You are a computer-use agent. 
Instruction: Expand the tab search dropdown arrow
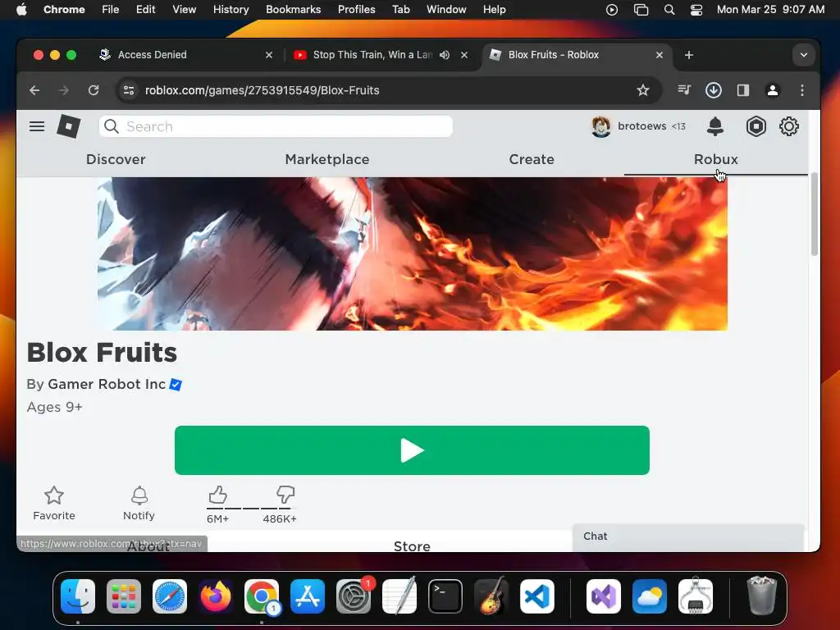coord(804,55)
